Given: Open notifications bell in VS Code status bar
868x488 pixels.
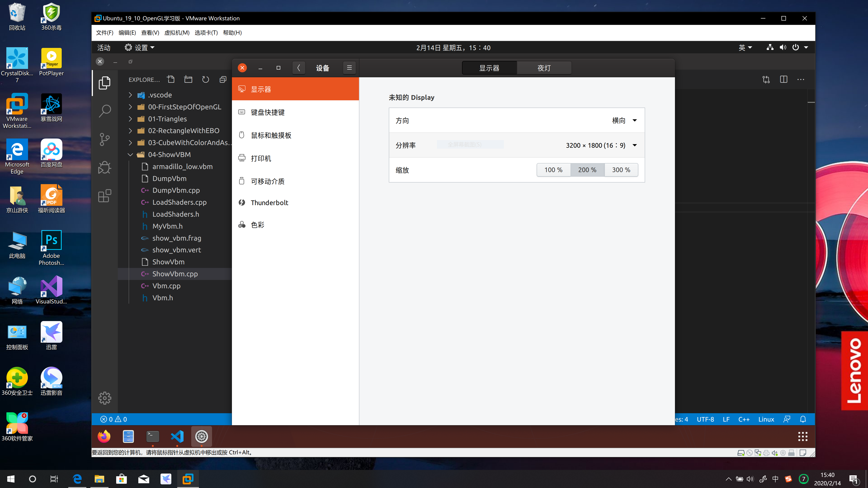Looking at the screenshot, I should click(803, 419).
